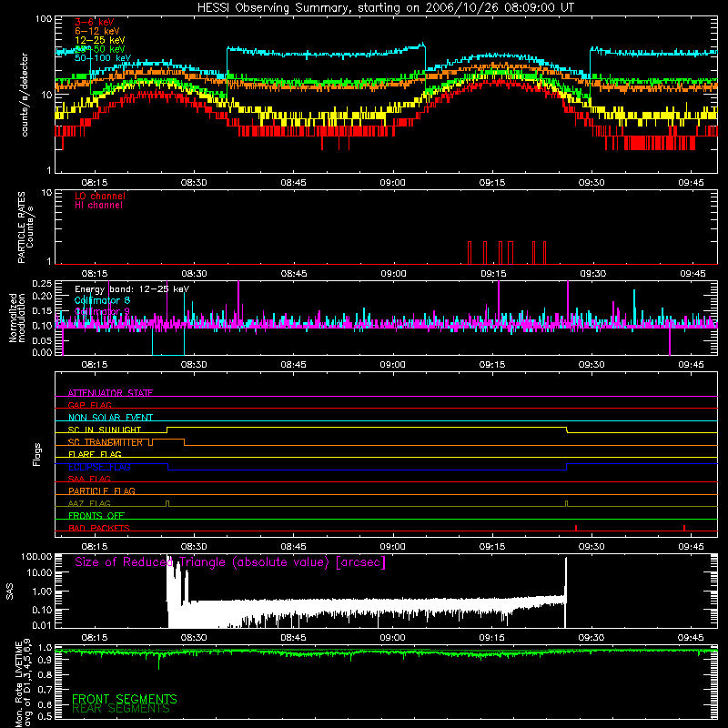The width and height of the screenshot is (728, 728).
Task: Click the 09:00 tick under count-rate panel
Action: [393, 183]
